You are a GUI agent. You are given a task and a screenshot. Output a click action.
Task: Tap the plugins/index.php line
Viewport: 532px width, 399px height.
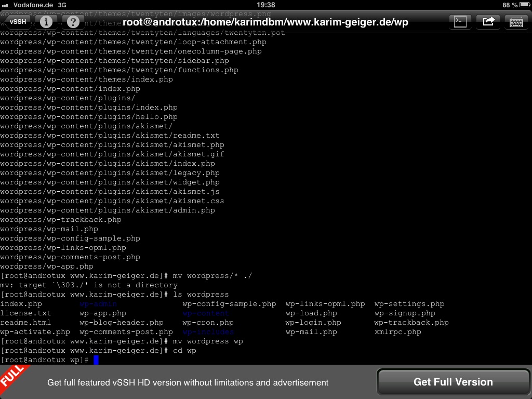click(x=88, y=107)
